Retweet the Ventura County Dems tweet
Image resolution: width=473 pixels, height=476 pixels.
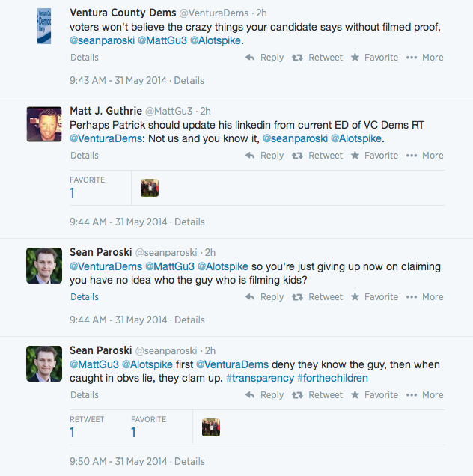click(317, 58)
